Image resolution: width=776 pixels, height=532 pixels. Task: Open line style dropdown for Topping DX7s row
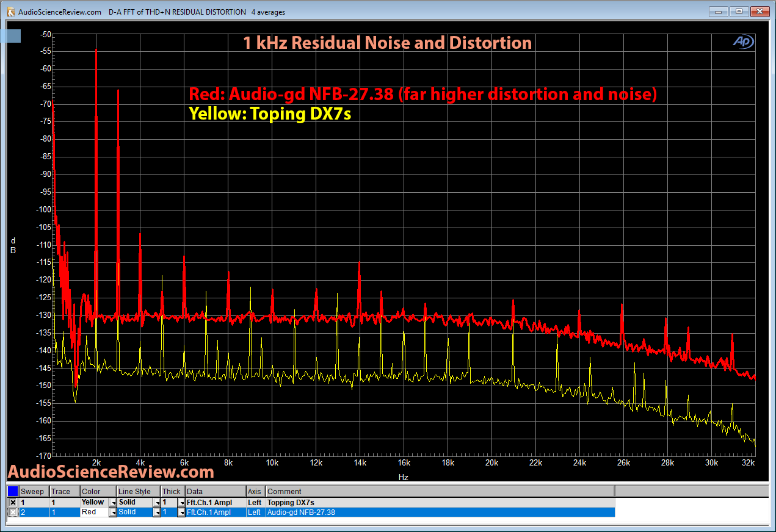tap(157, 502)
